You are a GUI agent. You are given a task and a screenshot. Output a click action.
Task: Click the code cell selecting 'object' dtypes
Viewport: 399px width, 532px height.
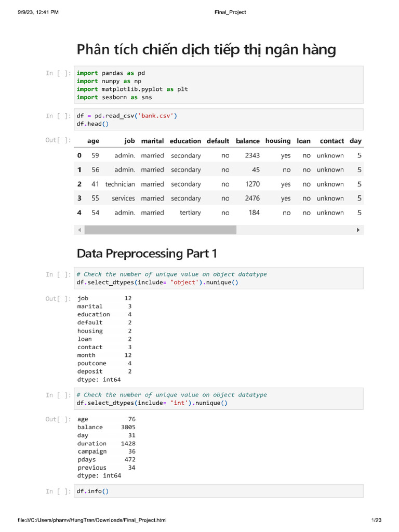(x=219, y=278)
